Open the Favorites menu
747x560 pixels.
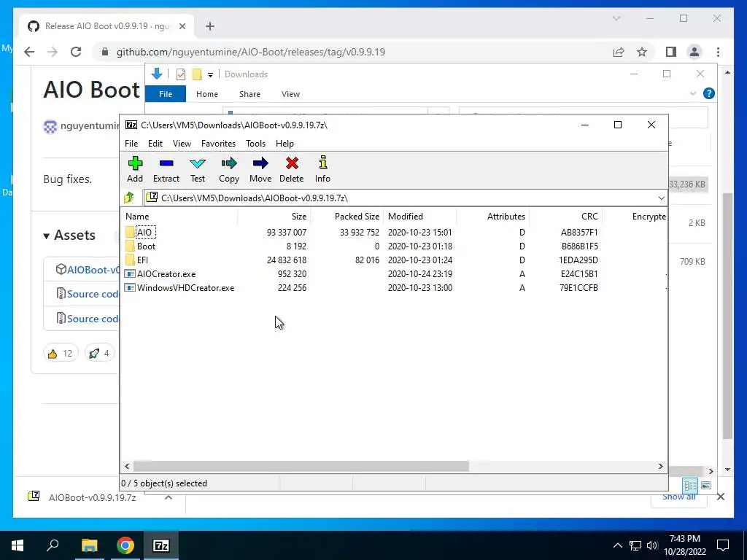click(x=218, y=144)
